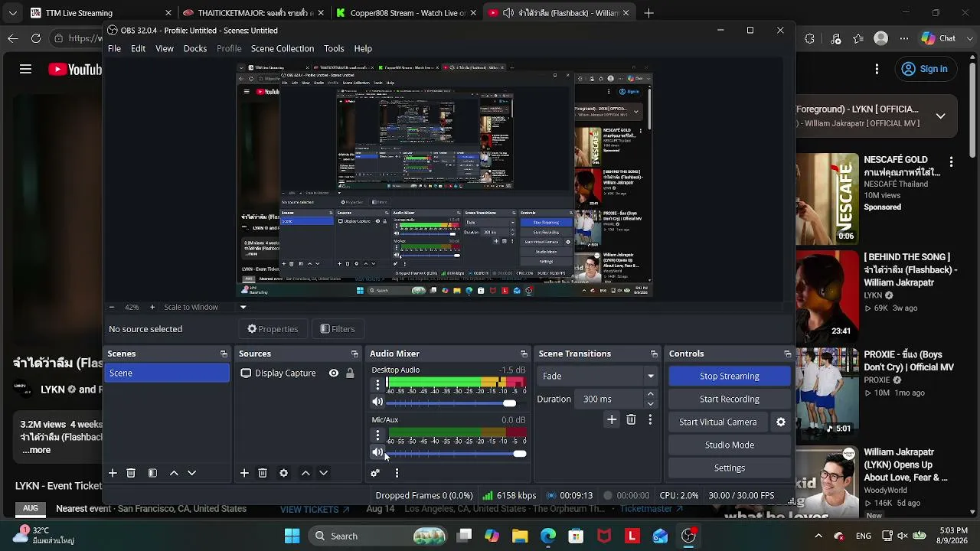Open scene filters icon in Scenes panel
The height and width of the screenshot is (551, 980).
152,473
